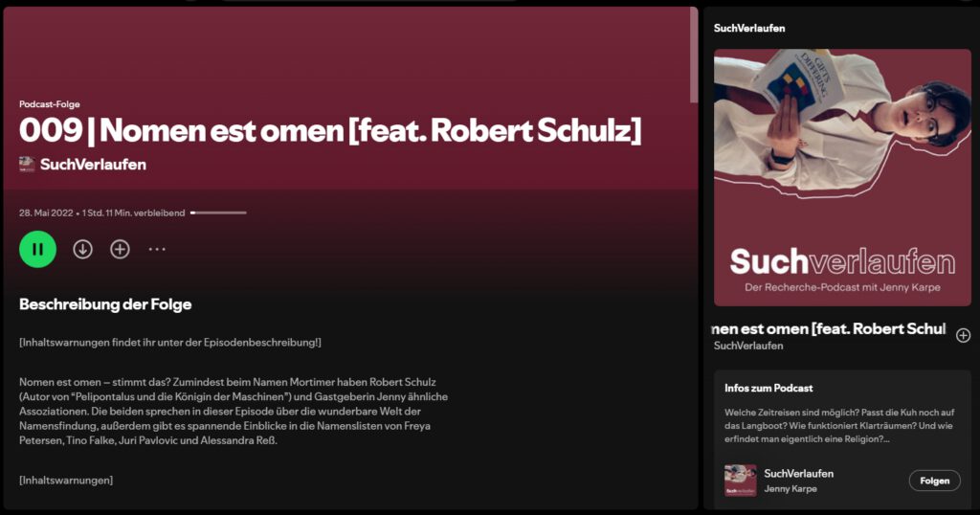The image size is (980, 515).
Task: Click the main page vertical scrollbar
Action: pos(694,57)
